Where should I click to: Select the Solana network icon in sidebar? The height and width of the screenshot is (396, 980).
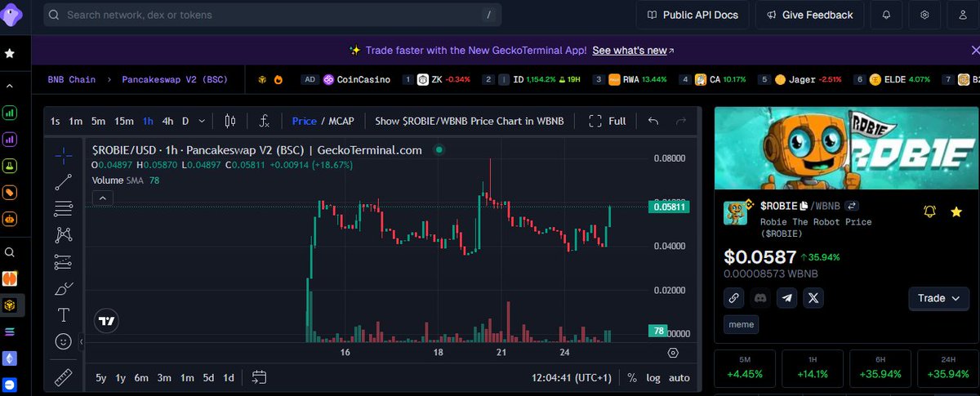tap(10, 332)
